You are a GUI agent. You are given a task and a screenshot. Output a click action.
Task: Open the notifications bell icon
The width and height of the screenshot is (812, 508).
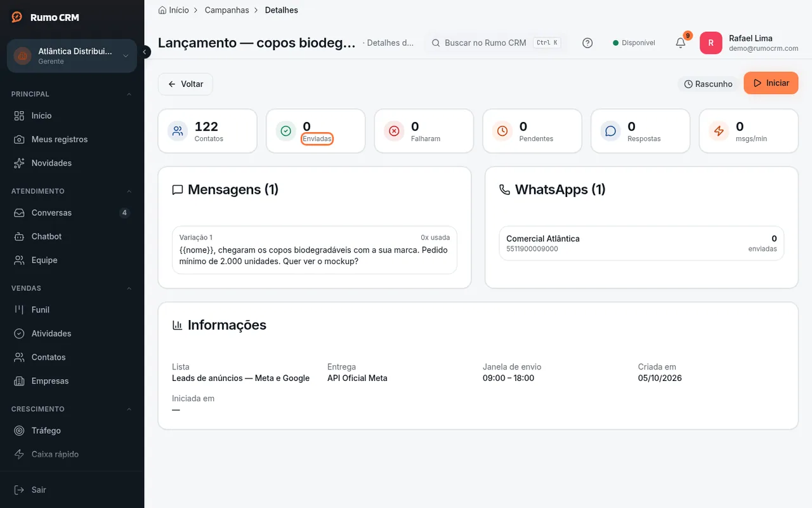[x=680, y=43]
